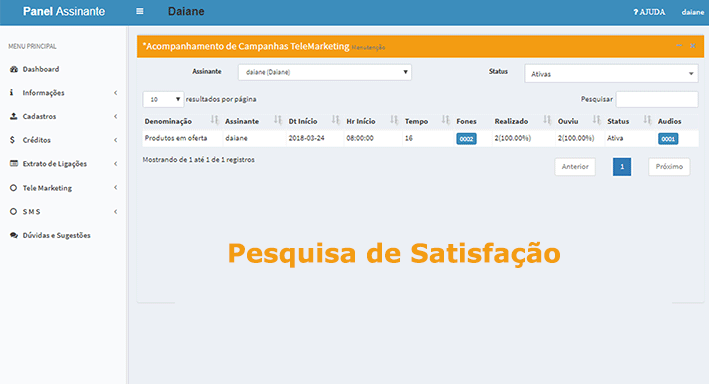This screenshot has height=384, width=709.
Task: Click the Informações info icon
Action: click(x=11, y=92)
